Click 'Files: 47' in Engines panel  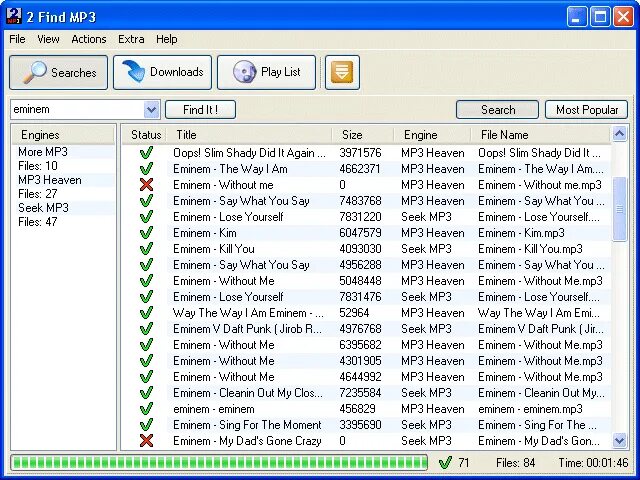point(38,222)
